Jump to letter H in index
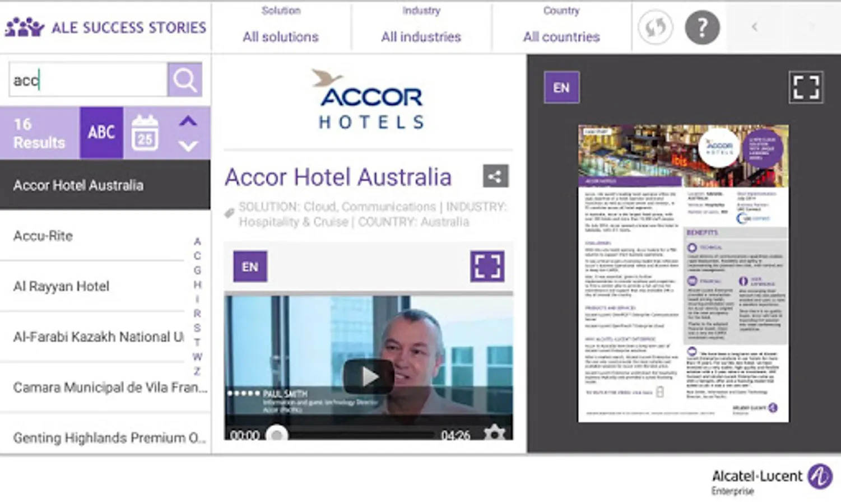841x504 pixels. point(197,284)
